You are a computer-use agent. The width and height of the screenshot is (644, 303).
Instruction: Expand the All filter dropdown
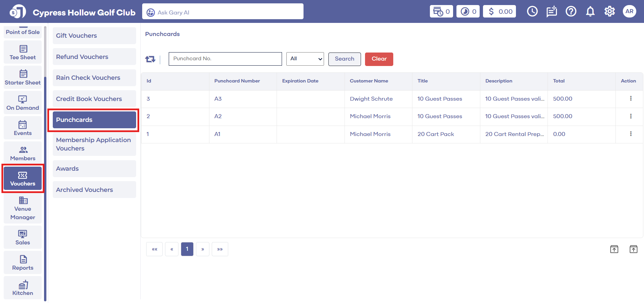(x=305, y=59)
